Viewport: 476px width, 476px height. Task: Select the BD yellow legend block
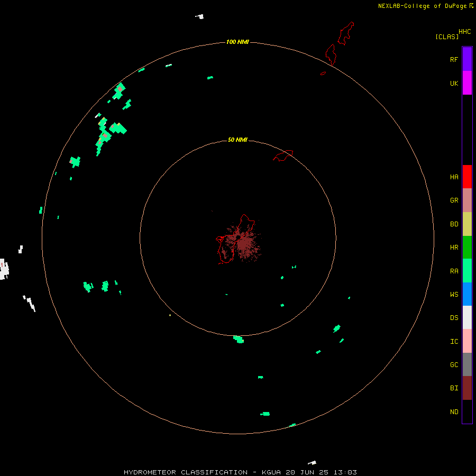(x=467, y=224)
